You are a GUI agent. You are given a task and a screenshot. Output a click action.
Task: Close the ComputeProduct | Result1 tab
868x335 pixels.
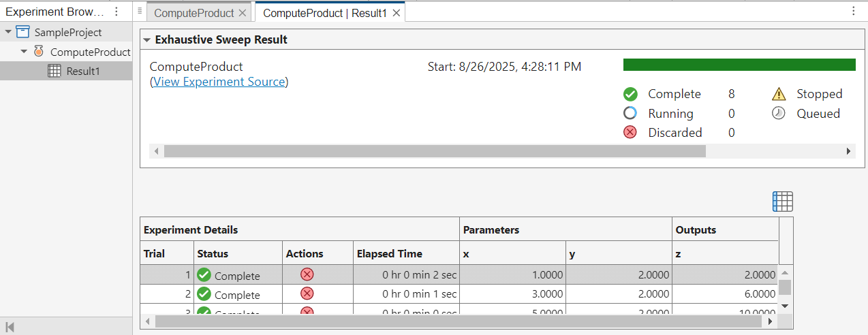(x=397, y=13)
